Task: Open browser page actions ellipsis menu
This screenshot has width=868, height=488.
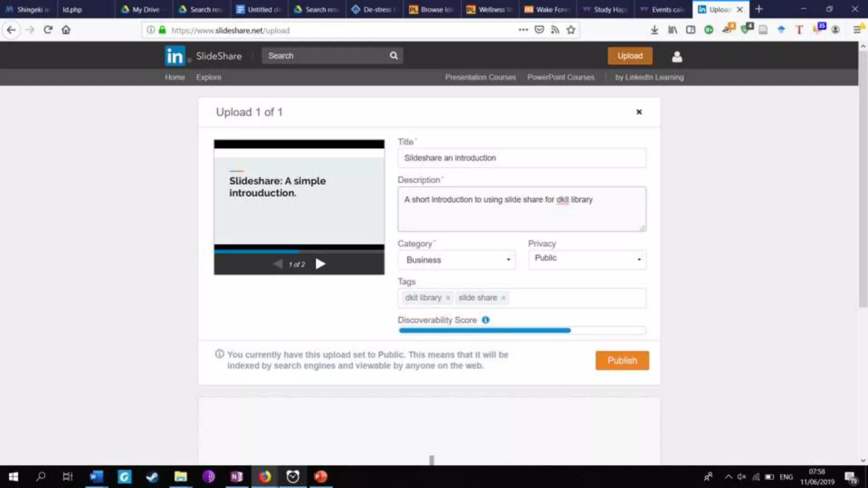Action: pos(523,30)
